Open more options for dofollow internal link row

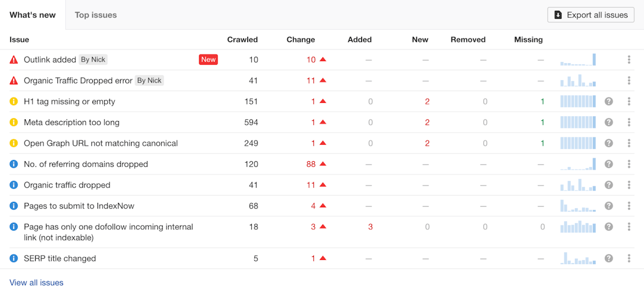629,227
